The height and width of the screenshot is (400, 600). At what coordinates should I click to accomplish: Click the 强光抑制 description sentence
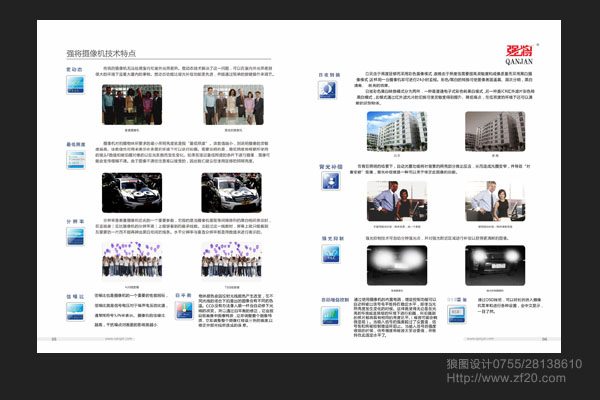click(437, 238)
